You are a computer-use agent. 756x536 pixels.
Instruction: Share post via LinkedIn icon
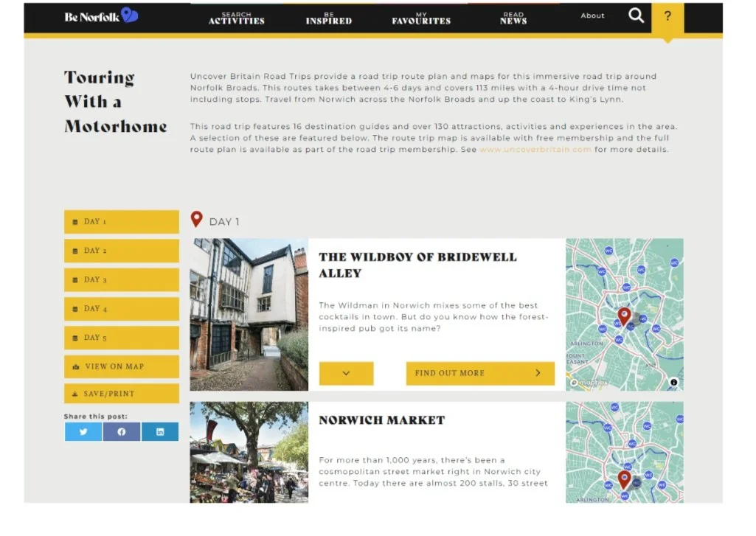coord(160,431)
